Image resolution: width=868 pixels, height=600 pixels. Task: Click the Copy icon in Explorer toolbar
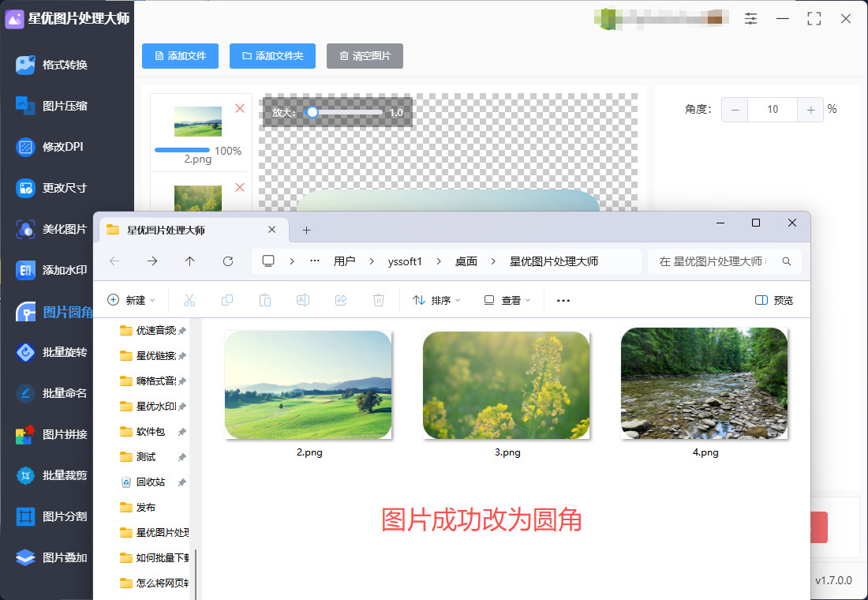227,300
